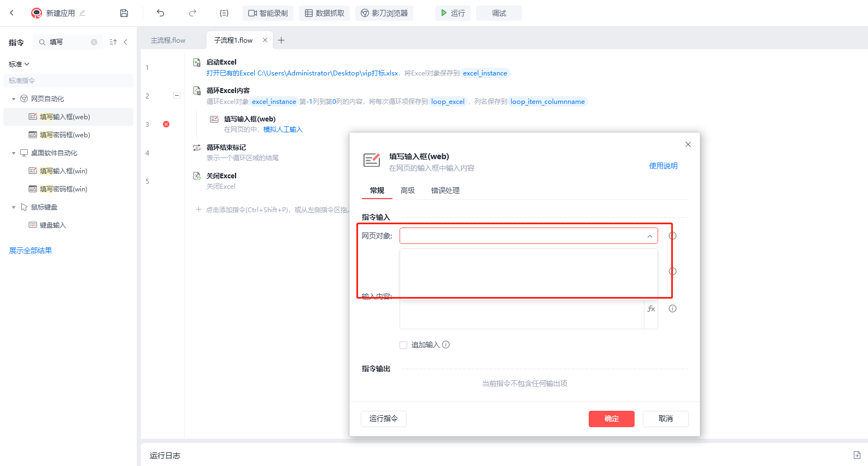Run the flow with 运行

453,13
